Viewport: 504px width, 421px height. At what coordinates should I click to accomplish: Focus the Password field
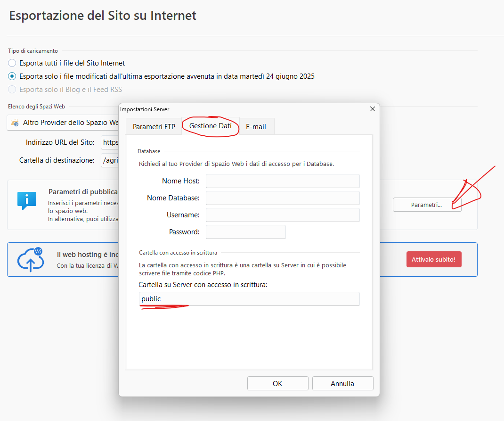pos(245,232)
